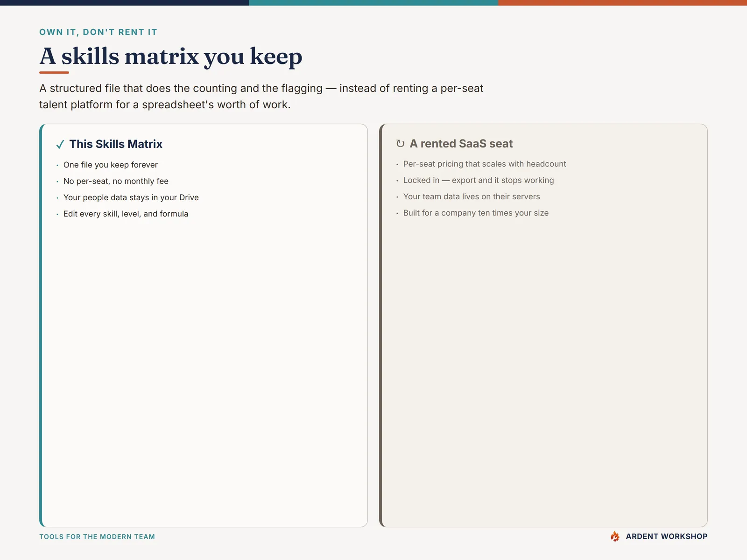Click 'Edit every skill, level, and formula'
Image resolution: width=747 pixels, height=560 pixels.
[126, 214]
